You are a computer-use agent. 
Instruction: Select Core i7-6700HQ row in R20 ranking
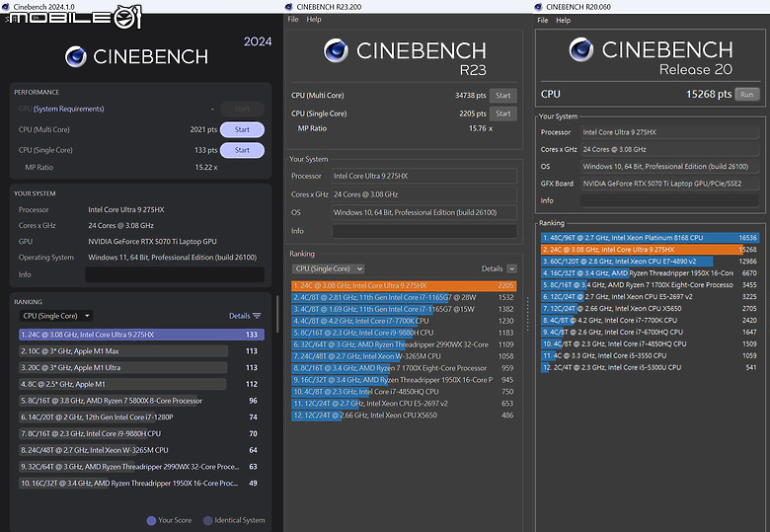click(651, 332)
